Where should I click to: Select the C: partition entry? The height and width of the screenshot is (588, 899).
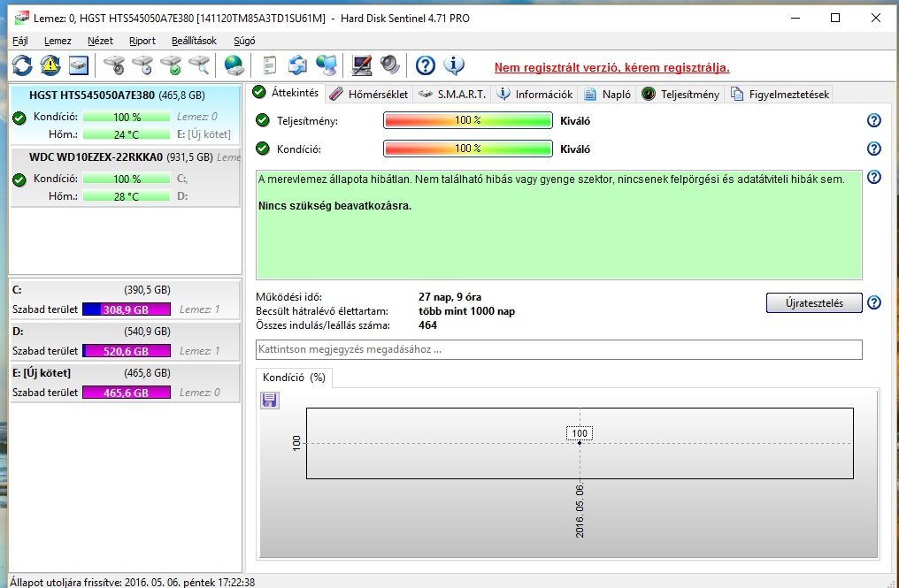(126, 299)
